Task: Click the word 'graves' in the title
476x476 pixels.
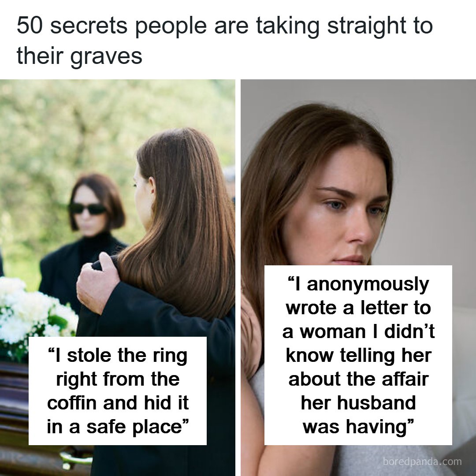Action: tap(106, 57)
